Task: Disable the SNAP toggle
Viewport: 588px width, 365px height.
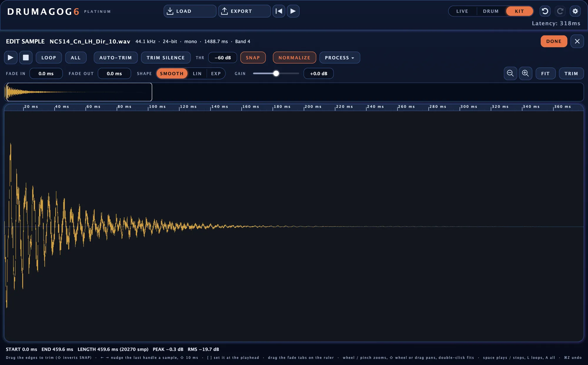Action: tap(253, 58)
